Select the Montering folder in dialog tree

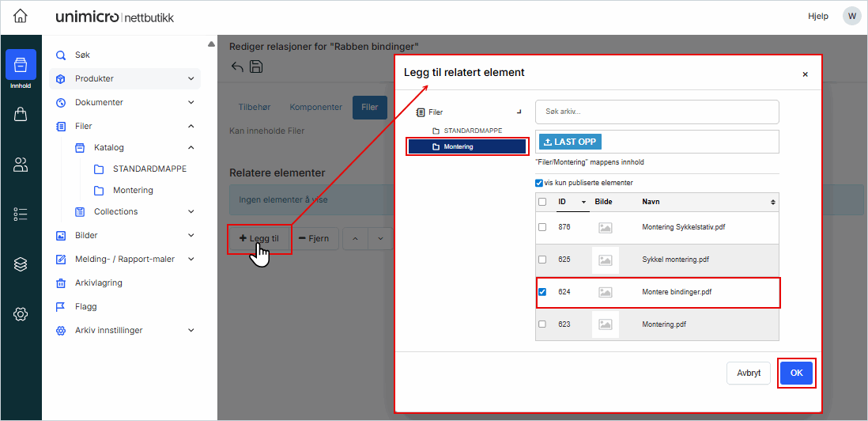(466, 146)
